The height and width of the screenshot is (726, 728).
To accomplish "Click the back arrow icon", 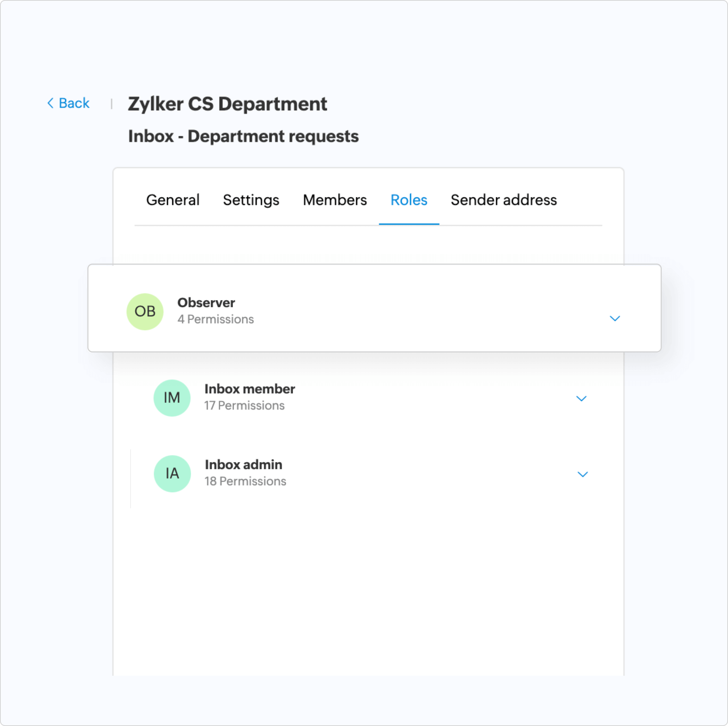I will point(51,103).
